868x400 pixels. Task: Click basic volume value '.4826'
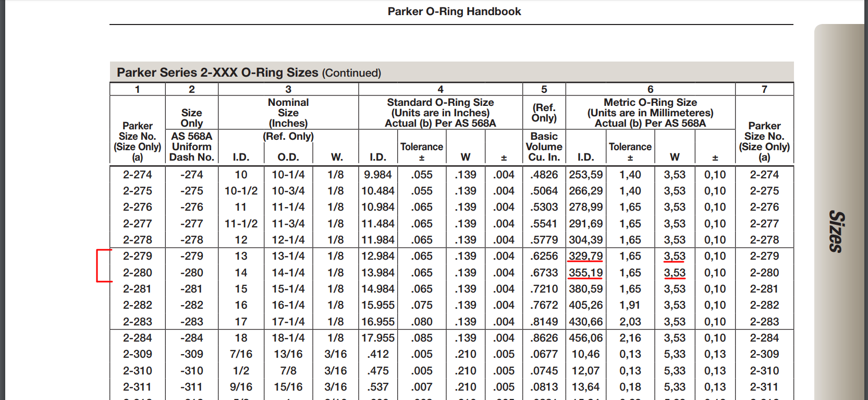click(544, 175)
